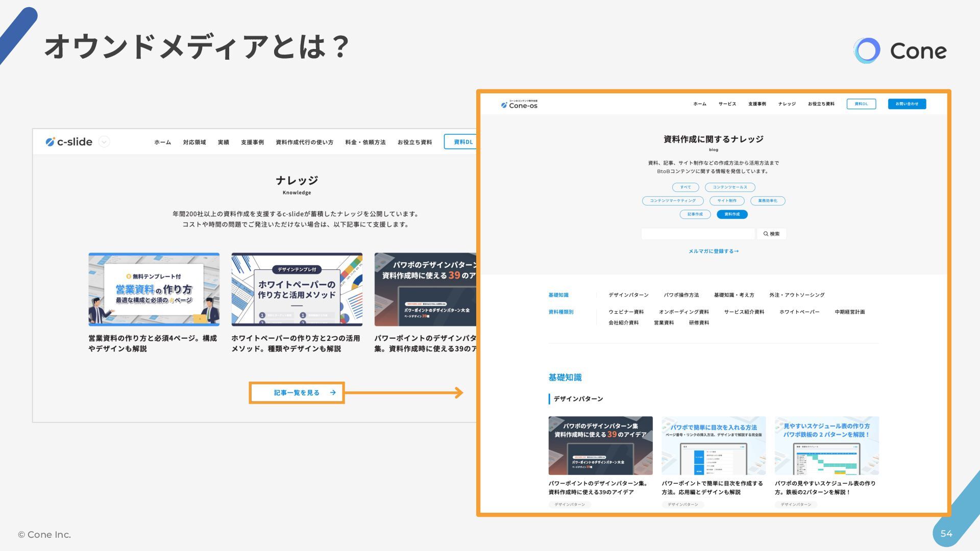Image resolution: width=980 pixels, height=551 pixels.
Task: Expand the dropdown chevron beside c-slide logo
Action: tap(104, 142)
